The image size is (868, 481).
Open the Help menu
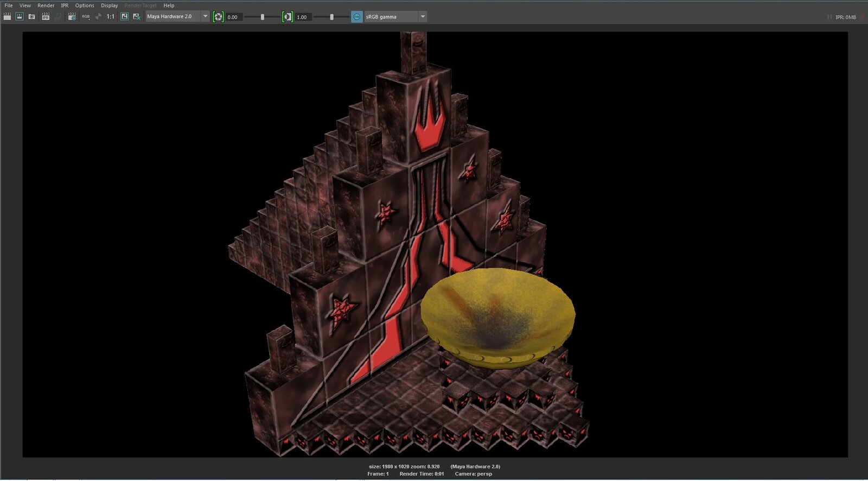point(169,5)
